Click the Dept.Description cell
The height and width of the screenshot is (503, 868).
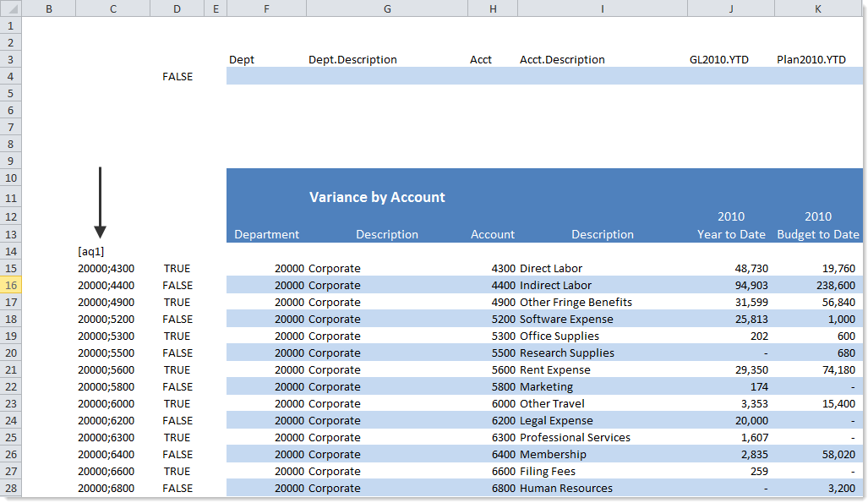point(352,60)
